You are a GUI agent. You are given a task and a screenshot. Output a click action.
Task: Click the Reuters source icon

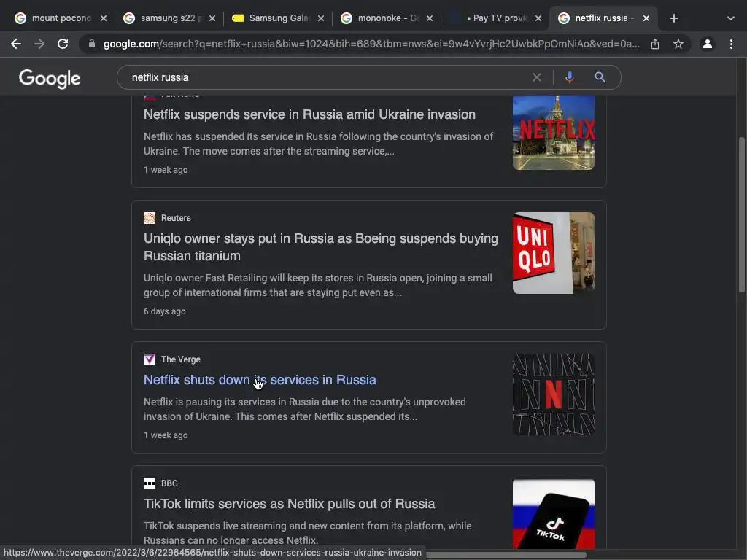coord(150,217)
